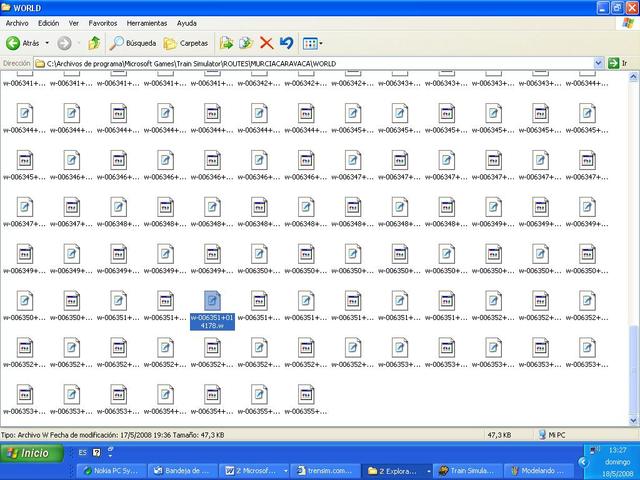Screen dimensions: 640x480
Task: Click the blue Undo arrow icon
Action: tap(286, 43)
